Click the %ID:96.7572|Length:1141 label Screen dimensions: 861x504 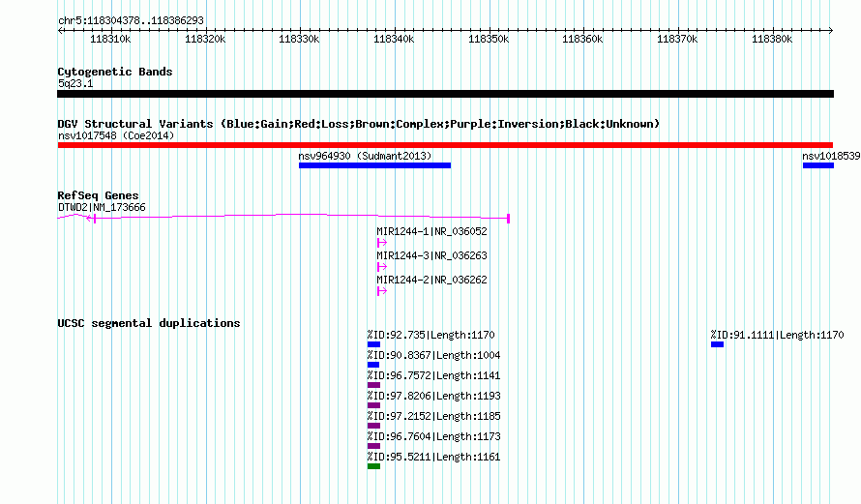point(433,375)
